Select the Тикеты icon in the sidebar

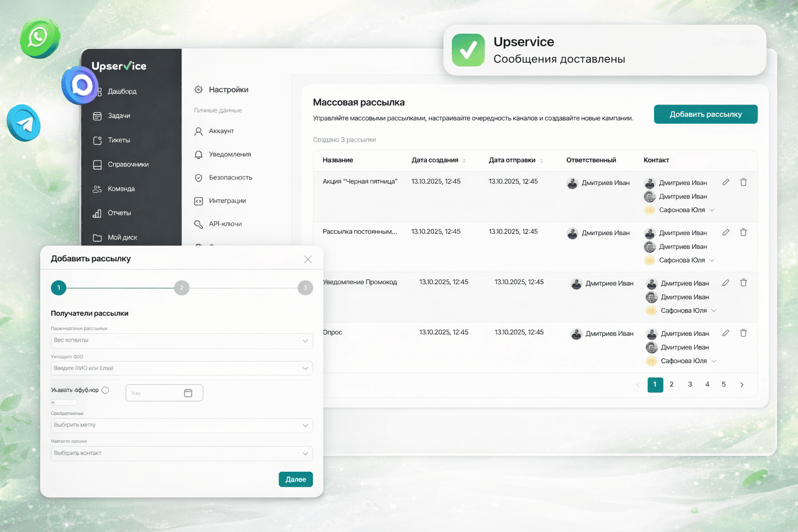(x=97, y=140)
